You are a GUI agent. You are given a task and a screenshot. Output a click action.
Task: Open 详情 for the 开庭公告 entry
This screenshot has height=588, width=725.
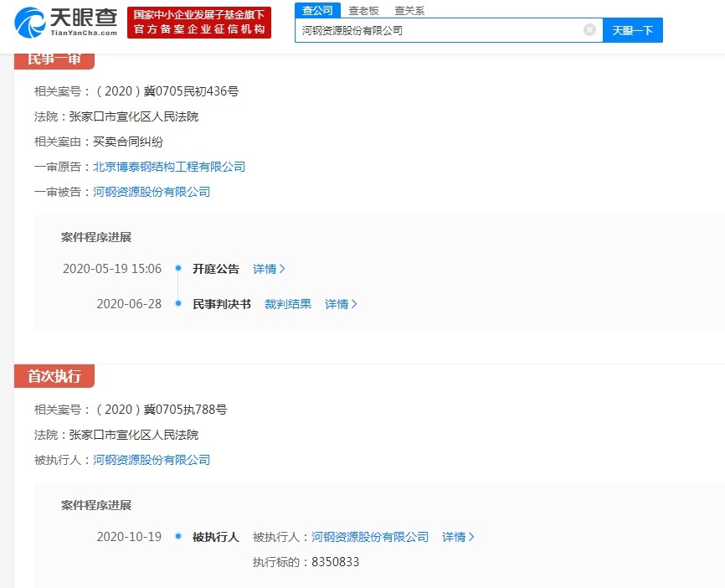point(269,269)
